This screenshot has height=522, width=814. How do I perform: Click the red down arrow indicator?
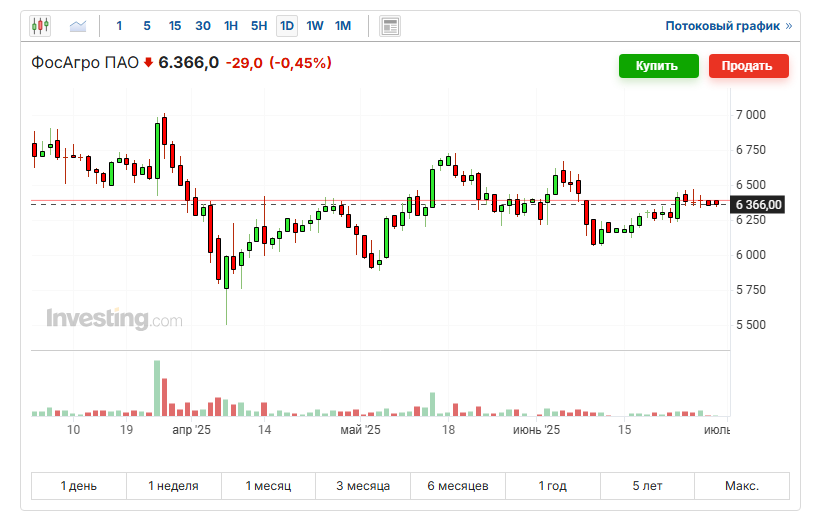[x=148, y=63]
